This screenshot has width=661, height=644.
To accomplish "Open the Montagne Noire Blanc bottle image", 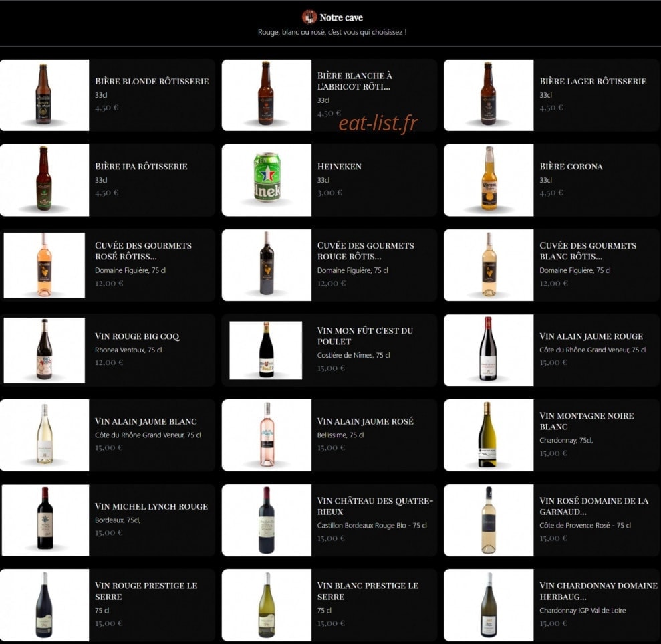I will click(x=489, y=435).
